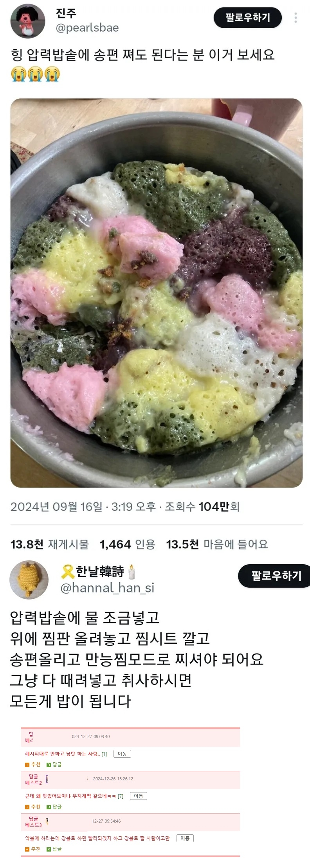Open 진주's profile avatar

[25, 22]
